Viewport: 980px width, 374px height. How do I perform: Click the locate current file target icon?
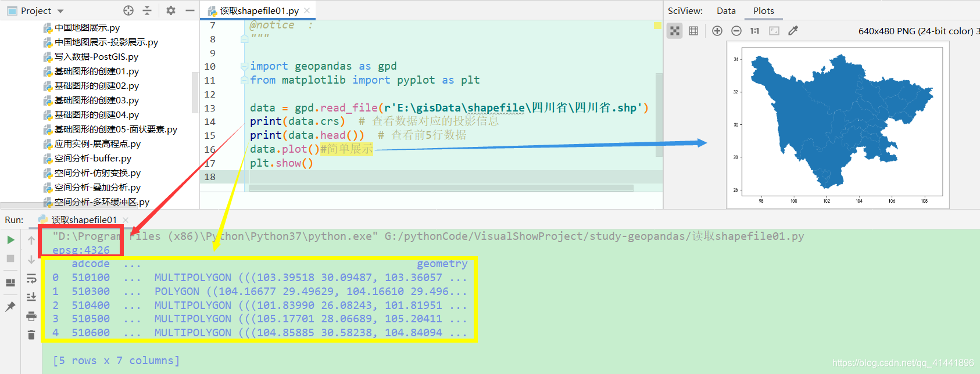click(128, 10)
